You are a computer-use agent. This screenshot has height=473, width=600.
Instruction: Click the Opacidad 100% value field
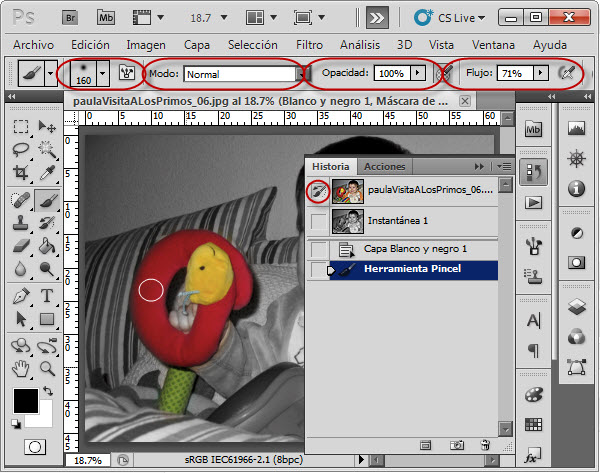point(392,73)
